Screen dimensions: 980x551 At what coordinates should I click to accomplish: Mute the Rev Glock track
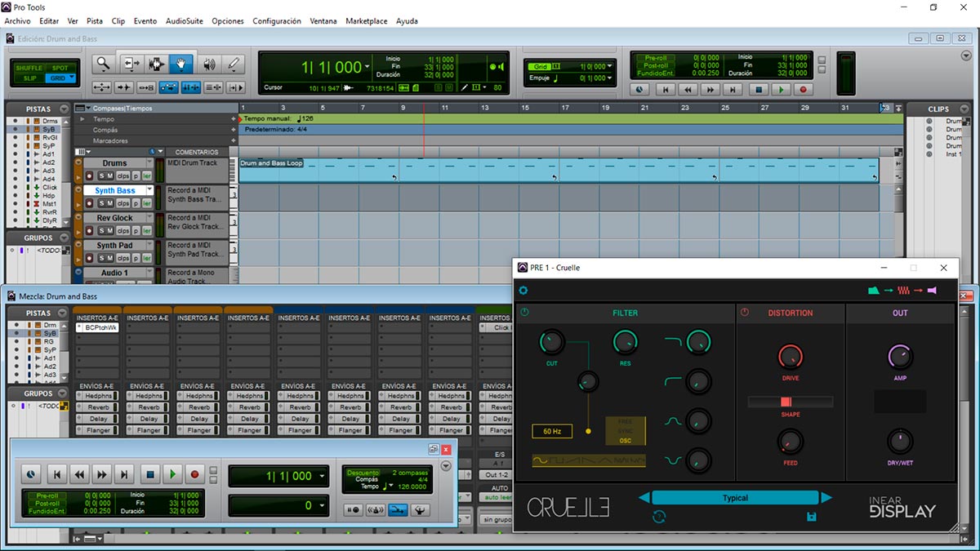click(109, 231)
